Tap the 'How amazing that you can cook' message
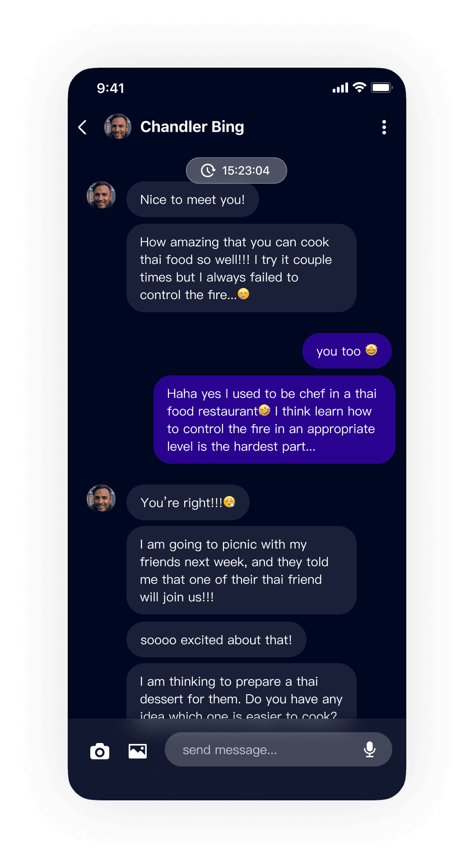The image size is (474, 868). [242, 268]
